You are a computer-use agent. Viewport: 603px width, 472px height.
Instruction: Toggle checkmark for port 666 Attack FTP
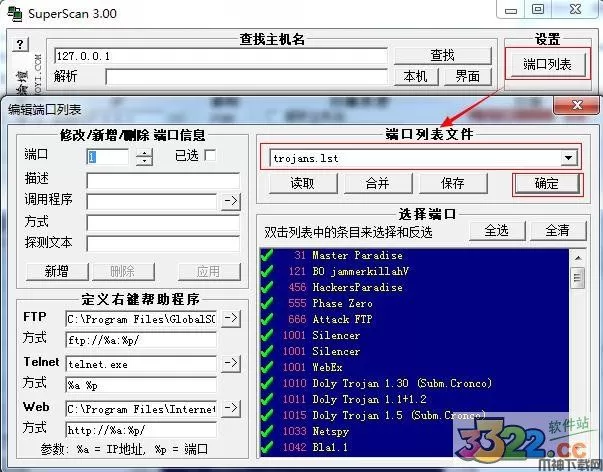point(267,319)
